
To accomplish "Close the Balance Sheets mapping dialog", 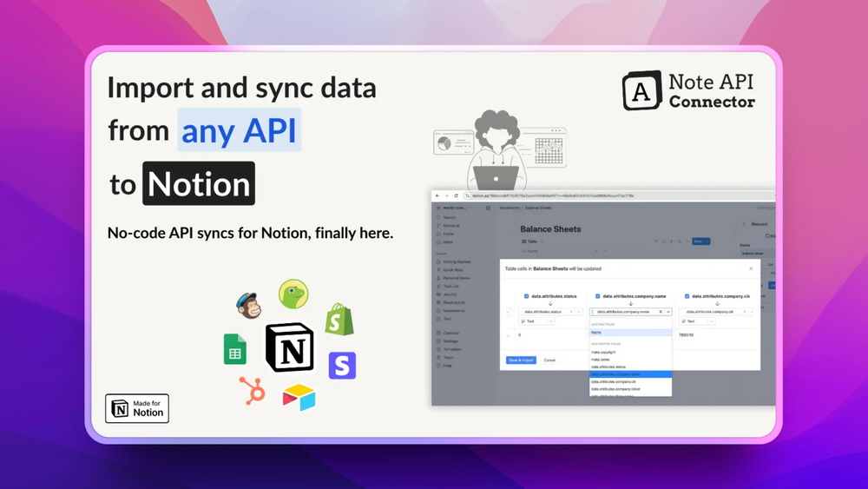I will [751, 268].
